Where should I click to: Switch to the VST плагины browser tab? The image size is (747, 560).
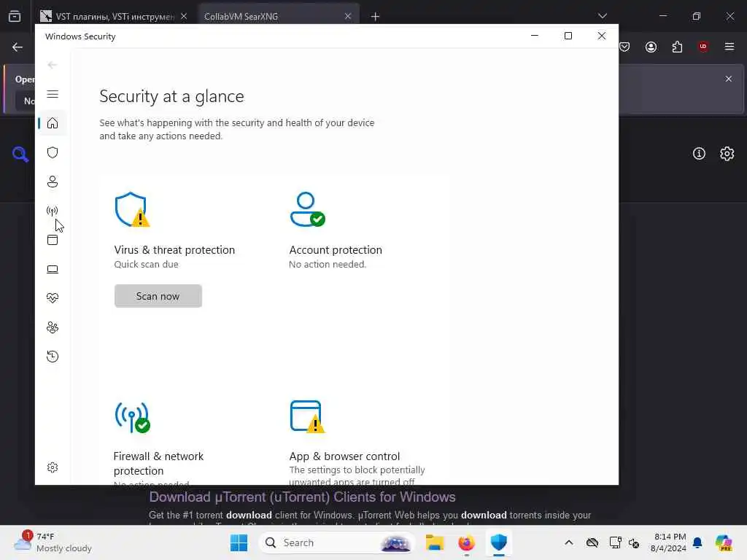113,16
